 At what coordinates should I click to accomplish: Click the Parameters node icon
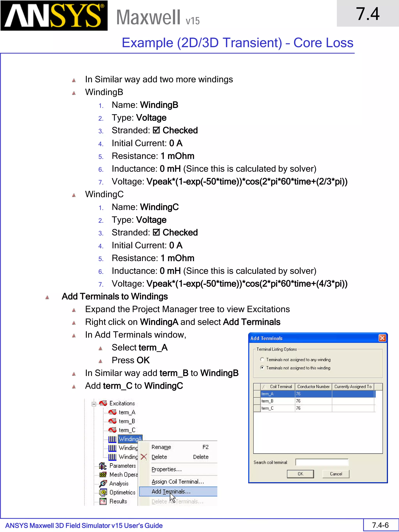103,466
